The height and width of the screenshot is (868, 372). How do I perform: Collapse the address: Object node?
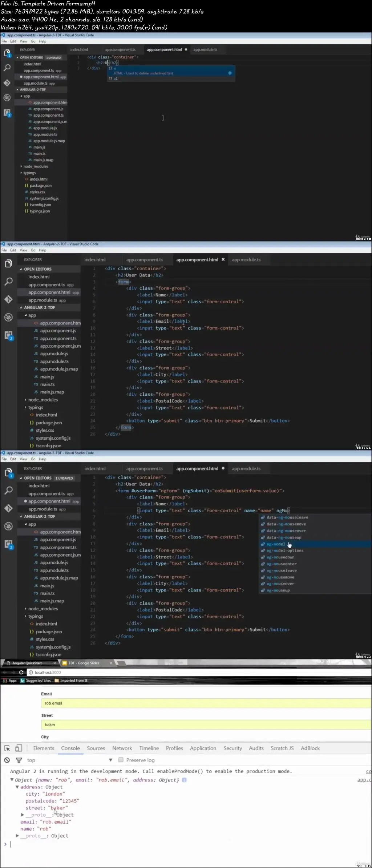17,787
